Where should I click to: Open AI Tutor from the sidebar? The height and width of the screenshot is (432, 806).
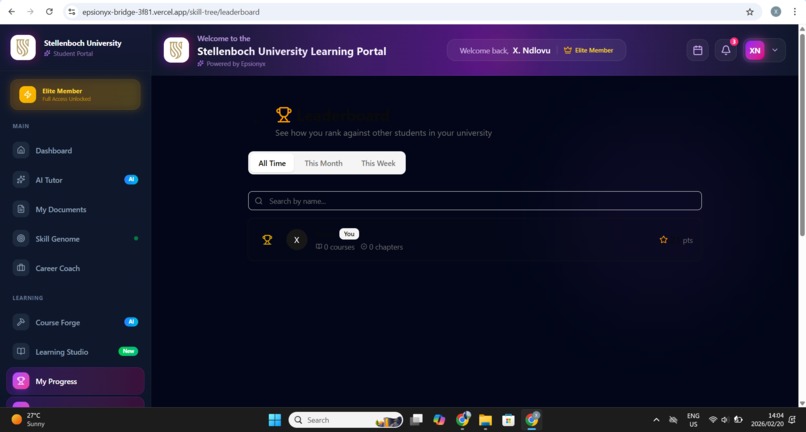[x=75, y=180]
